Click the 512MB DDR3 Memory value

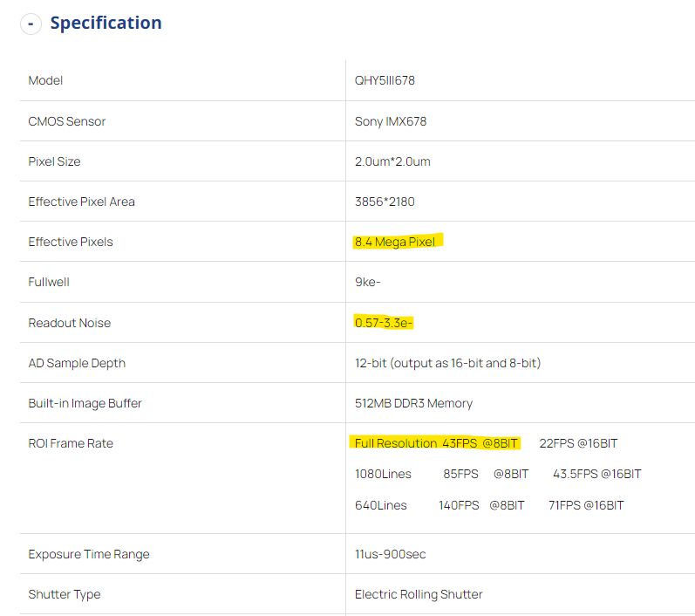point(413,403)
